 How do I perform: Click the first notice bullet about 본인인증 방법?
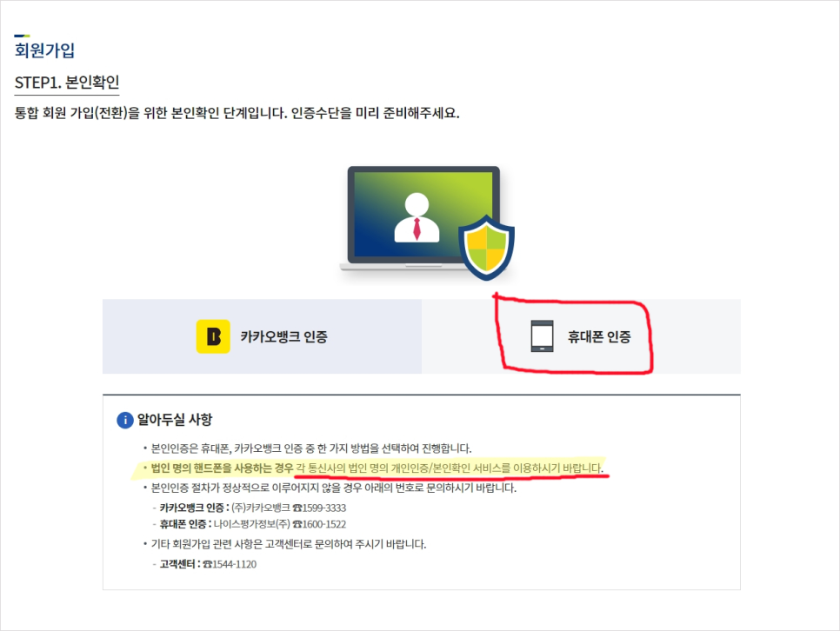click(308, 448)
